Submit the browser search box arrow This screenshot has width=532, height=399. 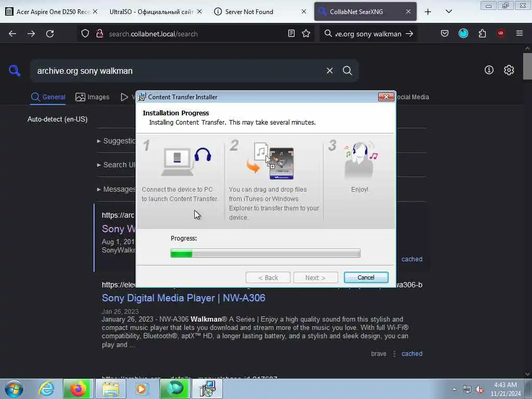pos(409,34)
